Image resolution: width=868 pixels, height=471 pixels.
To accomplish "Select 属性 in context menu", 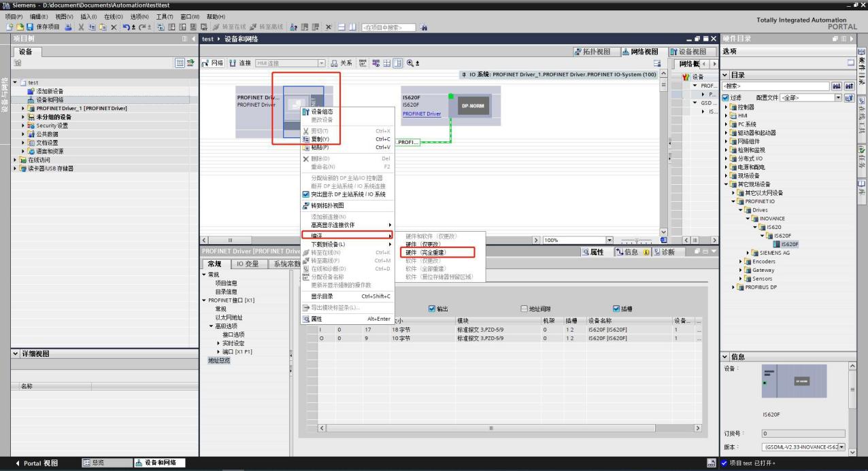I will [x=316, y=319].
